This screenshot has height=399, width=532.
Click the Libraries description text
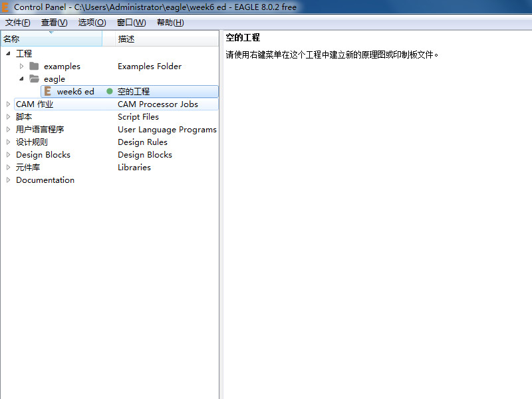134,168
